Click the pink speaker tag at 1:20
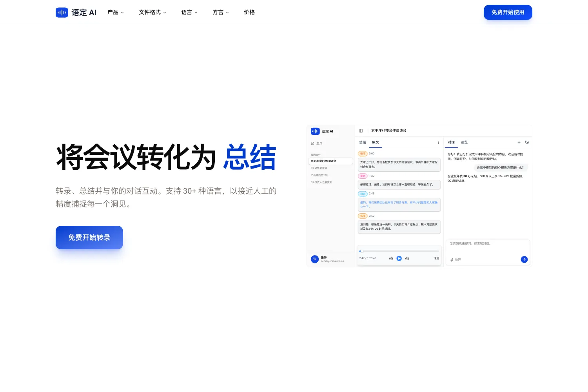The width and height of the screenshot is (588, 392). [363, 176]
